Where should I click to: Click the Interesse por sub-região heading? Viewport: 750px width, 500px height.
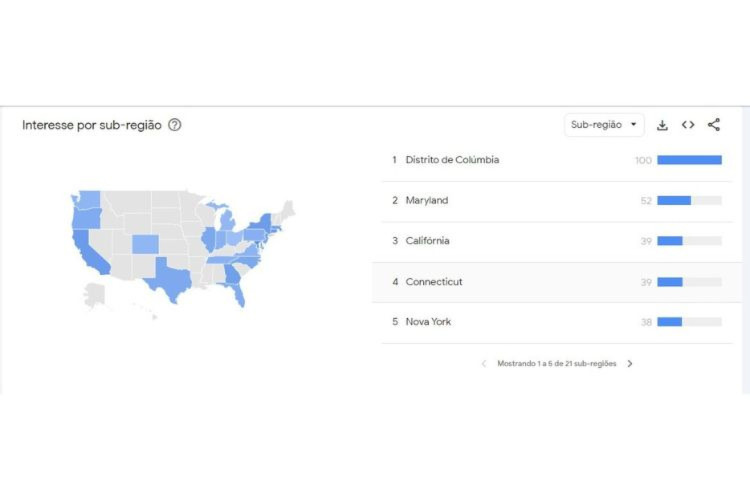coord(92,125)
